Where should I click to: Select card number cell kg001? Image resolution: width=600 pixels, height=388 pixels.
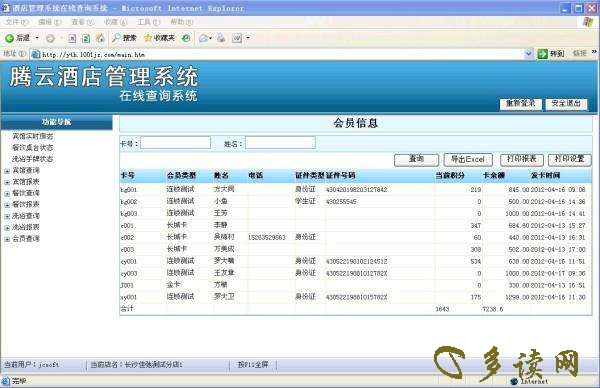coord(129,190)
